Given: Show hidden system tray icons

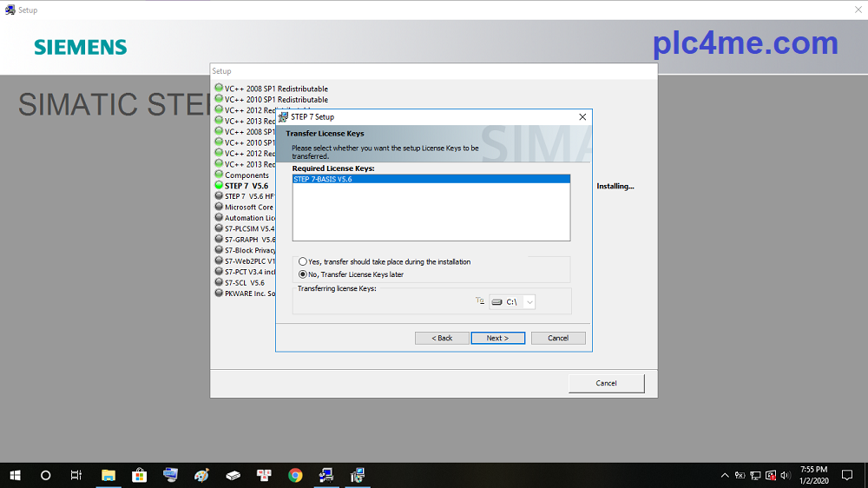Looking at the screenshot, I should point(725,475).
